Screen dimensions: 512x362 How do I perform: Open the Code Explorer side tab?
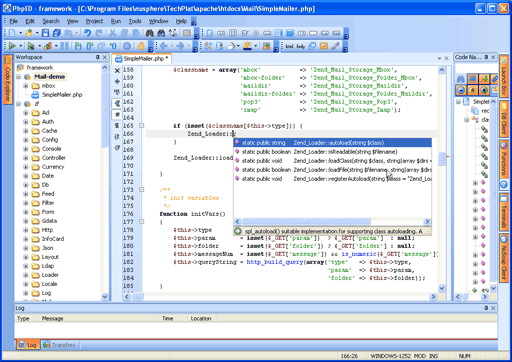coord(8,79)
